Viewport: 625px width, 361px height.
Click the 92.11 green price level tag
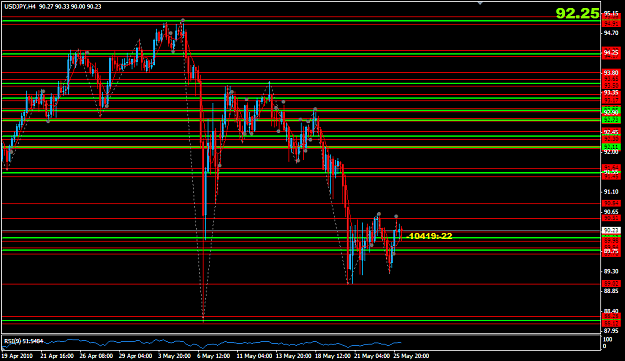pyautogui.click(x=611, y=147)
